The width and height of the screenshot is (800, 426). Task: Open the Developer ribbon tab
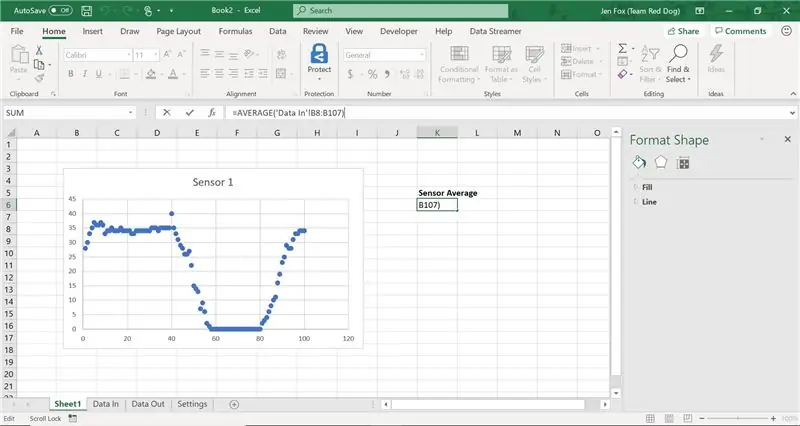pyautogui.click(x=398, y=31)
